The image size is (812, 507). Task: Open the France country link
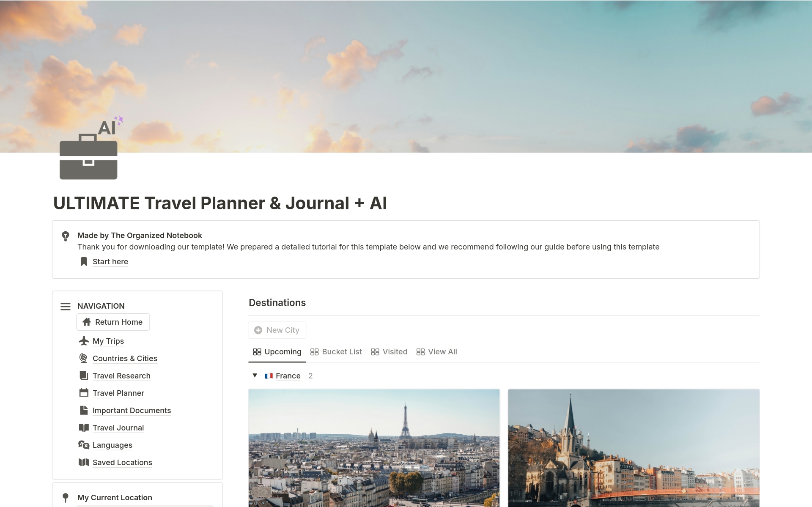[x=288, y=375]
